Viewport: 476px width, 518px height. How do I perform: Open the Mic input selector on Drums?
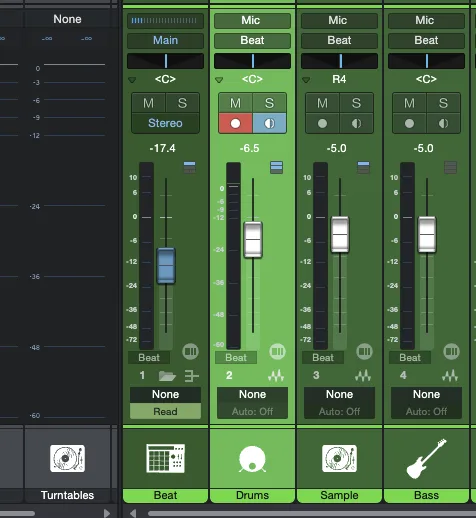[252, 21]
